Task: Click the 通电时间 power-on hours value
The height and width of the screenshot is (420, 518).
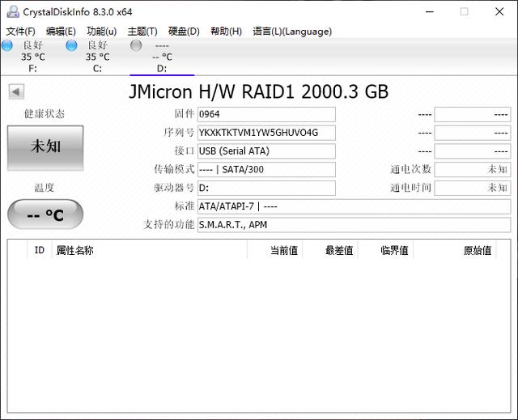Action: 473,189
